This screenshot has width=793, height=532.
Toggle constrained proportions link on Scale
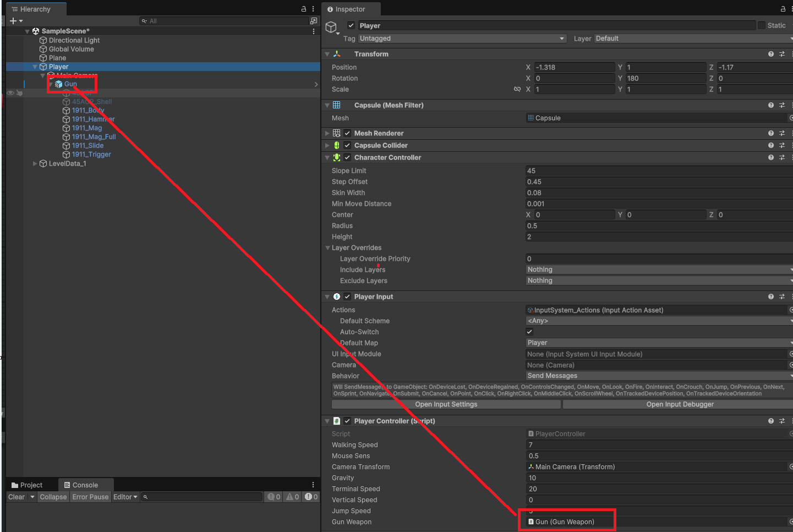tap(517, 89)
